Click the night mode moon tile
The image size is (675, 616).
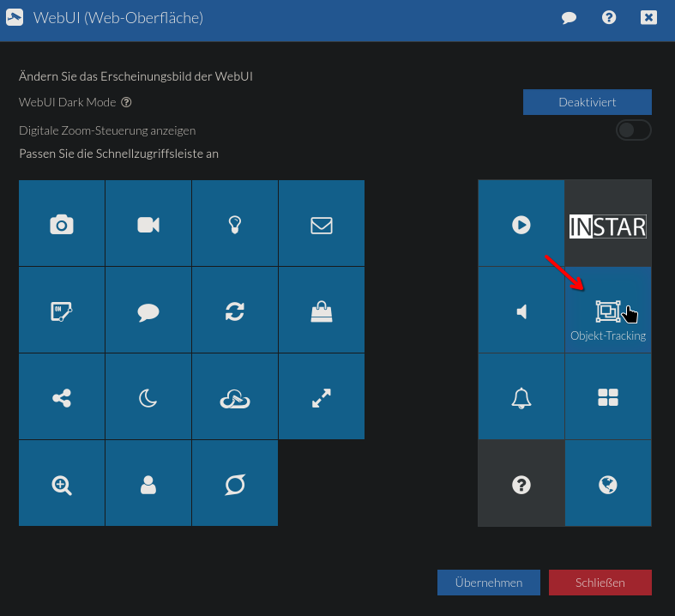(148, 397)
